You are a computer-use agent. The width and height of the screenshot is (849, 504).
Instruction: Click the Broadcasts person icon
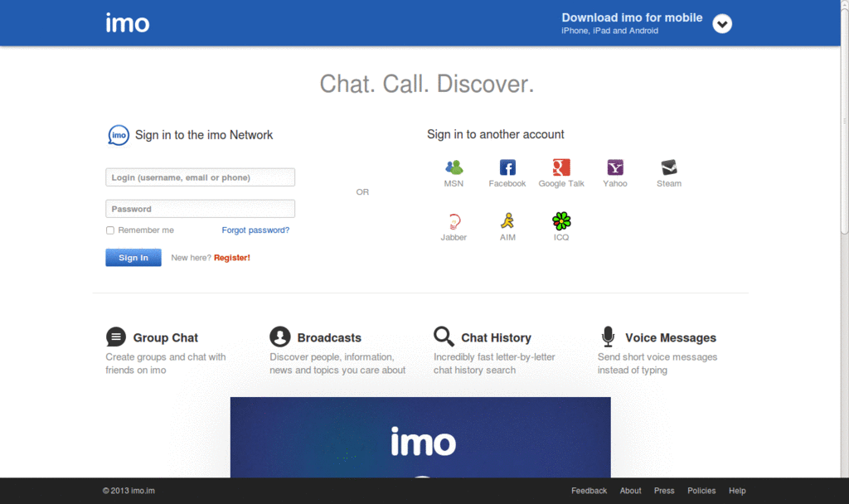coord(280,337)
